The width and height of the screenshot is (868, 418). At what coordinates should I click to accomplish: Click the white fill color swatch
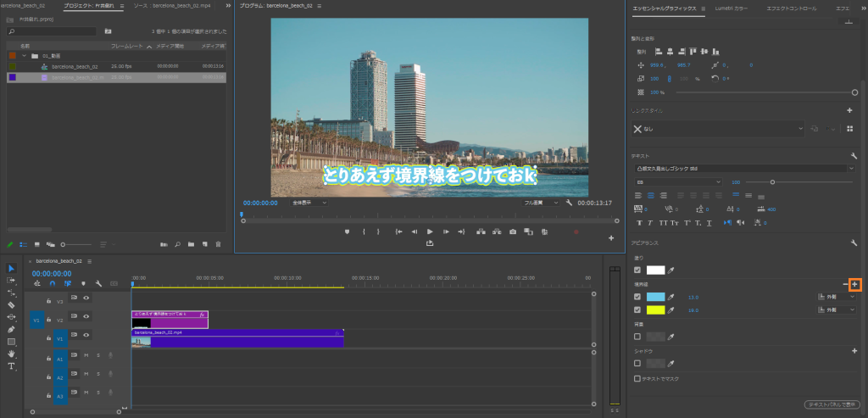(655, 270)
